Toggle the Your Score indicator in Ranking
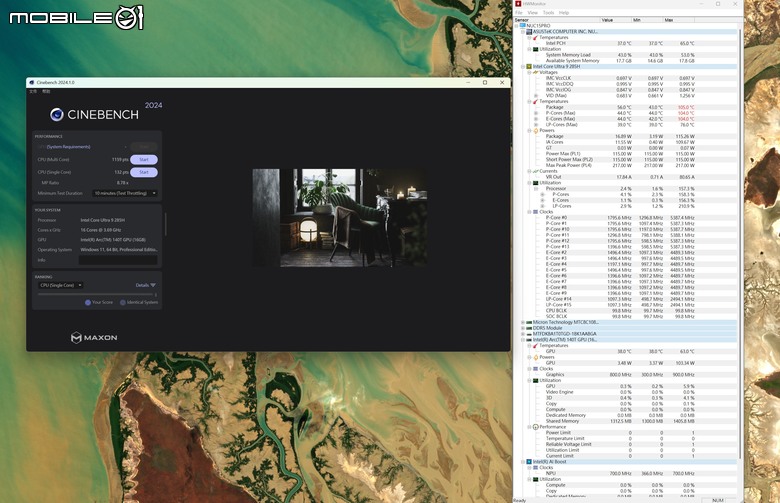 88,302
